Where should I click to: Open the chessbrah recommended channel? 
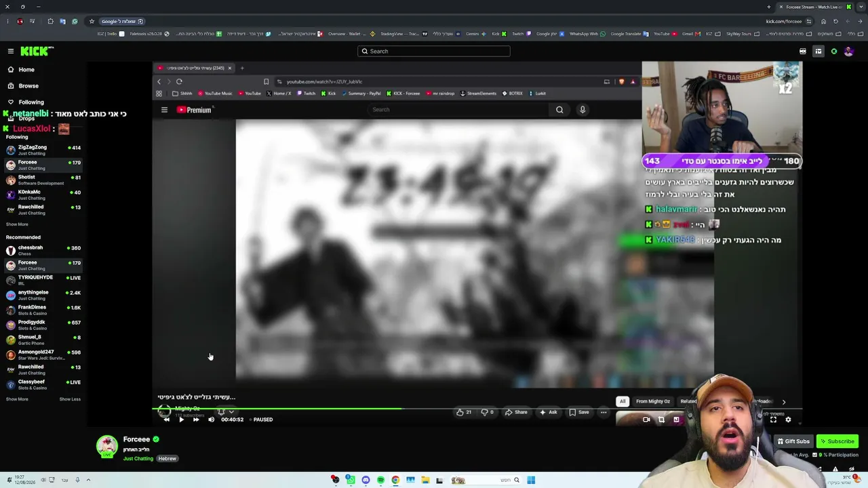[43, 250]
